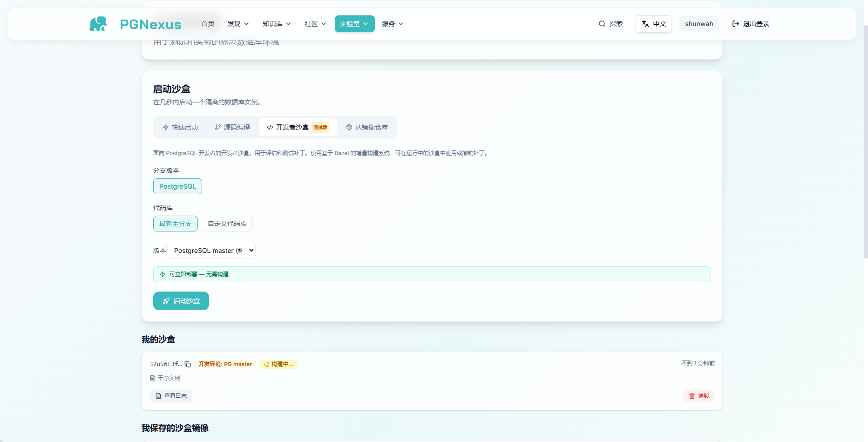Screen dimensions: 868x442
Task: Click the page vertical scrollbar
Action: click(865, 140)
